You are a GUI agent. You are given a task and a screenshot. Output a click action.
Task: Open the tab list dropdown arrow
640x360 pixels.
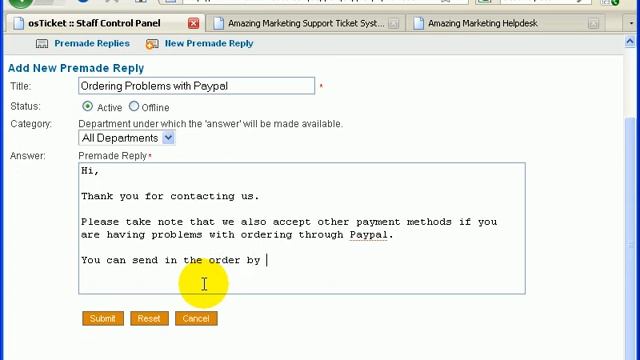(x=631, y=24)
